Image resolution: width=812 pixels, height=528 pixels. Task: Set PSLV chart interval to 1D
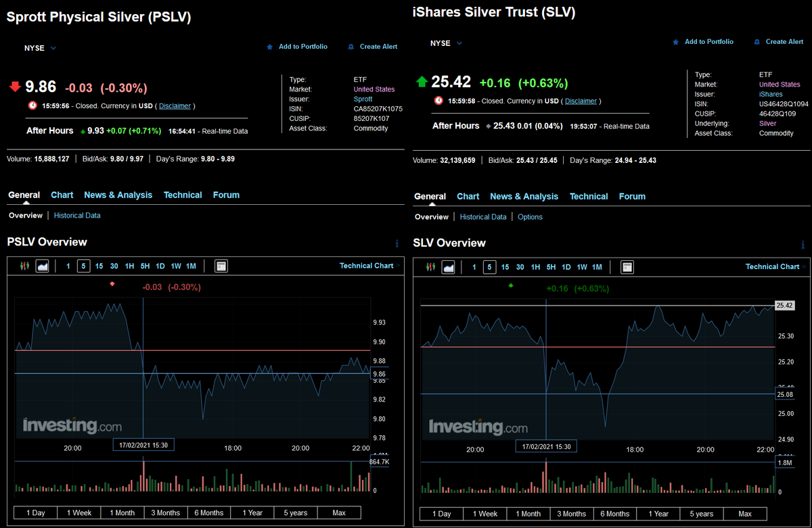click(x=160, y=266)
